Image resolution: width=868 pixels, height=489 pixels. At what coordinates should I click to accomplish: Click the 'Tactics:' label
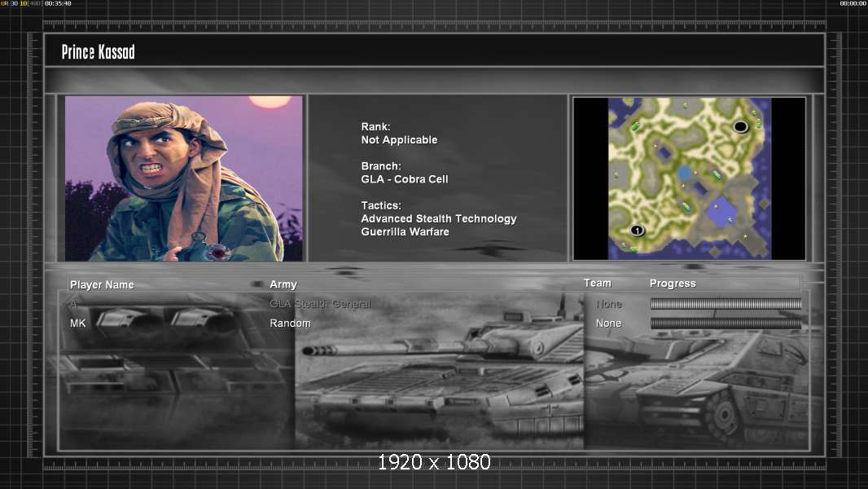(381, 205)
